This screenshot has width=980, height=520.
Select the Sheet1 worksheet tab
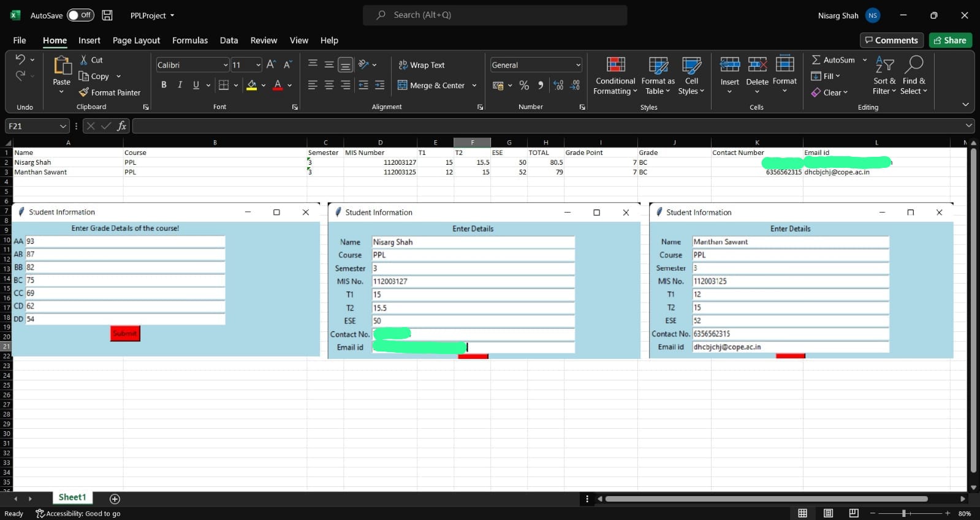(x=72, y=497)
